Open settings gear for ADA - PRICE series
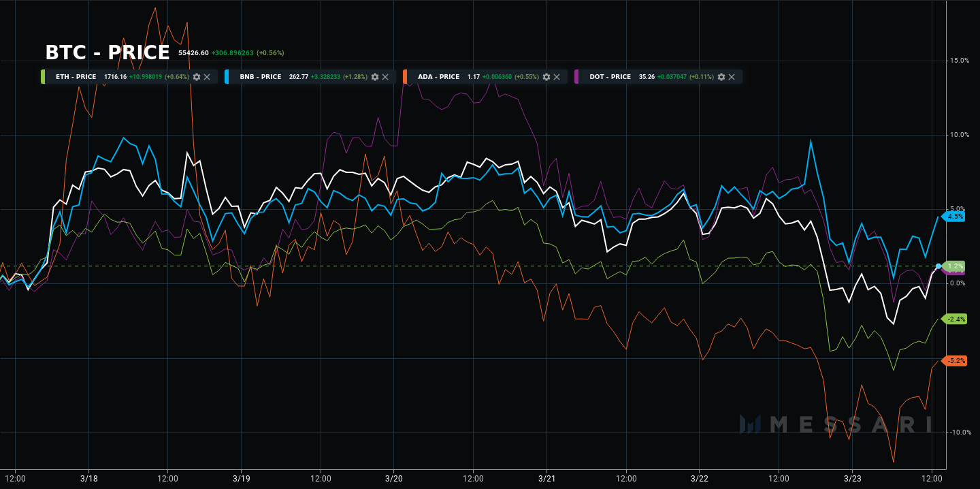Screen dimensions: 980x489 (x=546, y=77)
